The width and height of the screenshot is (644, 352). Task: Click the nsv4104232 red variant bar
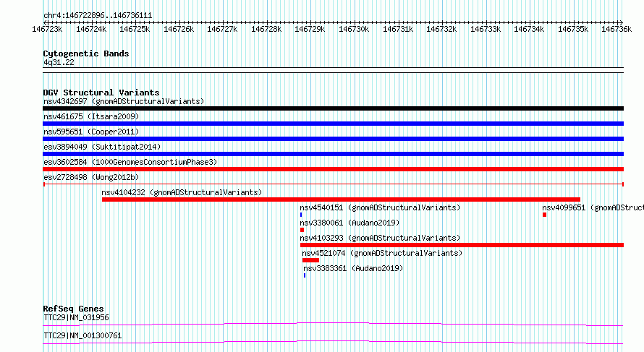point(341,199)
